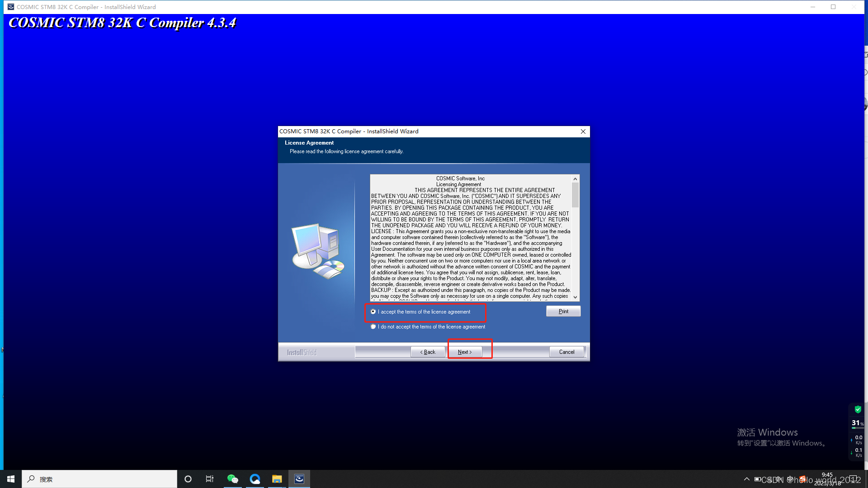Maximize the outer installer window
This screenshot has height=488, width=868.
click(833, 7)
